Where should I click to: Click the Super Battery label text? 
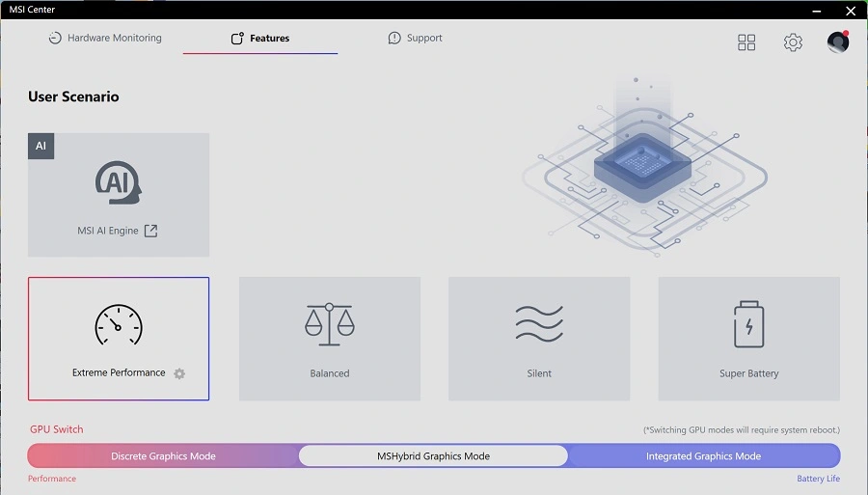748,373
